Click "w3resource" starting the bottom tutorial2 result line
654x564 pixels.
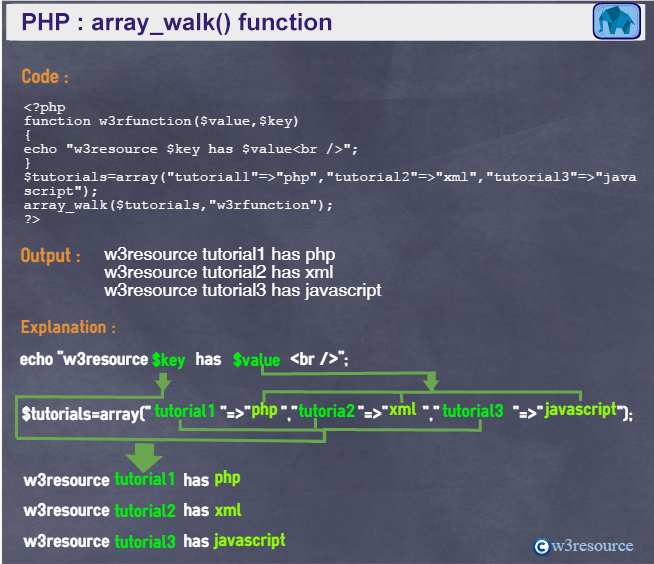tap(66, 511)
